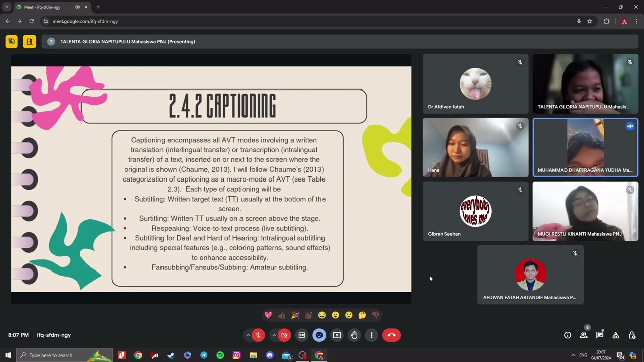644x362 pixels.
Task: Click the Present now screen-share button
Action: pos(337,335)
